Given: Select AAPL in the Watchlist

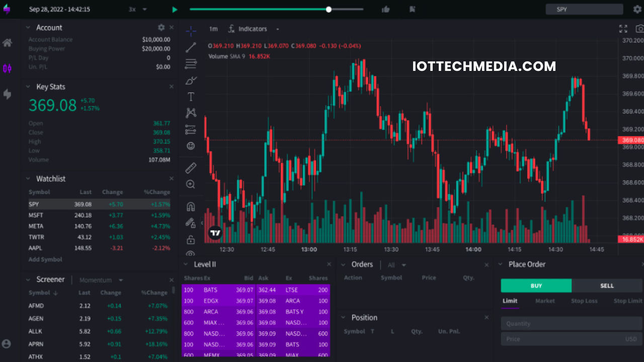Looking at the screenshot, I should (99, 248).
